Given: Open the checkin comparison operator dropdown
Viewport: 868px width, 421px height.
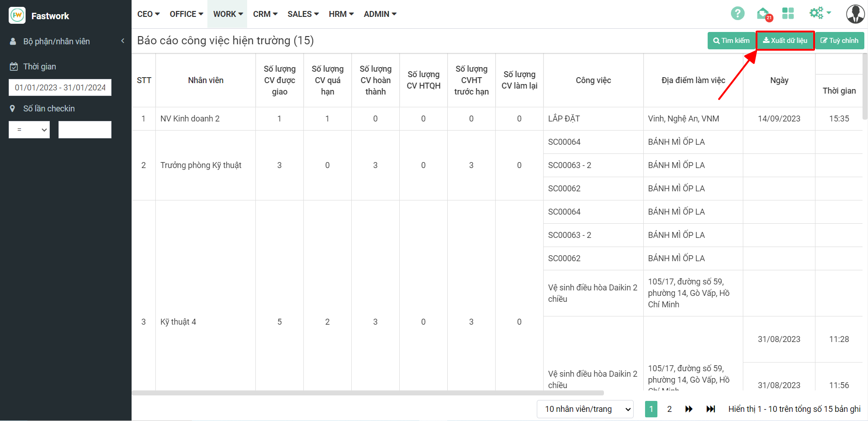Looking at the screenshot, I should tap(29, 130).
